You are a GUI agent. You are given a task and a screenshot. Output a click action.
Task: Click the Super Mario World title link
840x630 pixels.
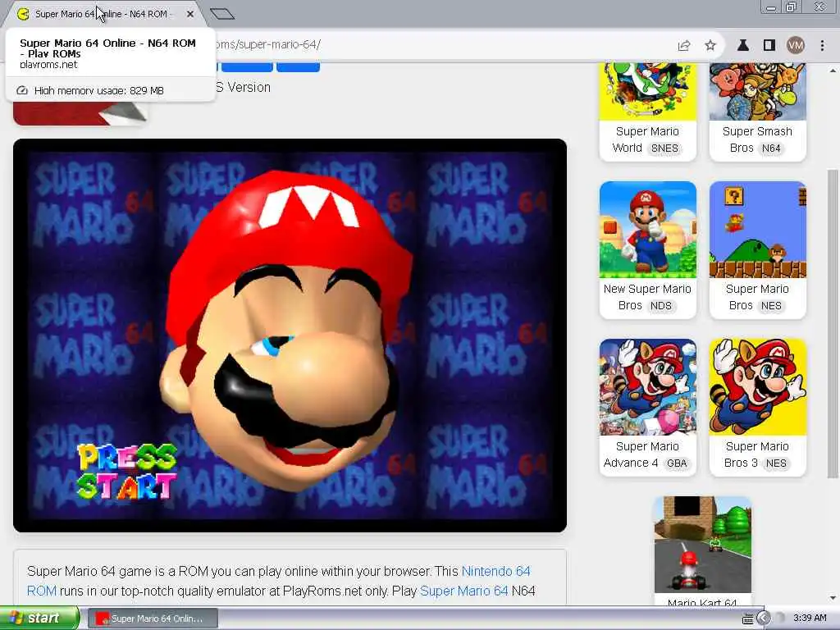(x=647, y=139)
